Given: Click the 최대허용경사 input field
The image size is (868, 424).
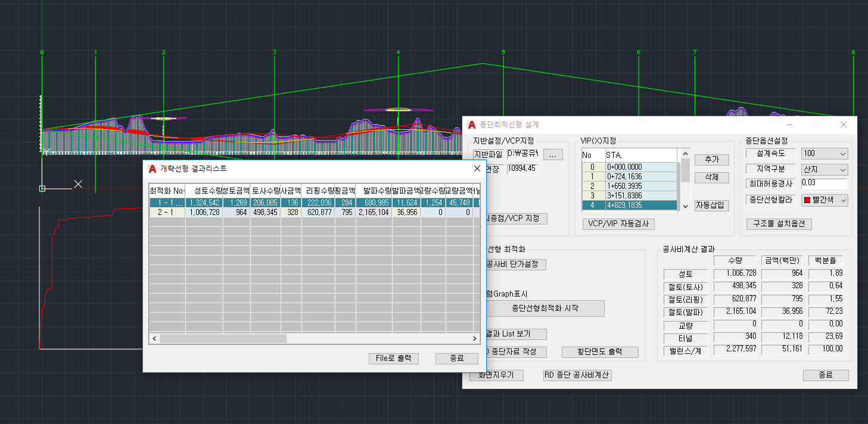Looking at the screenshot, I should tap(824, 184).
